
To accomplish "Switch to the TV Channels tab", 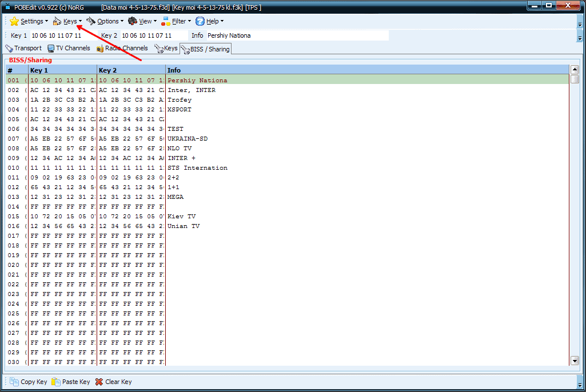I will (x=69, y=48).
